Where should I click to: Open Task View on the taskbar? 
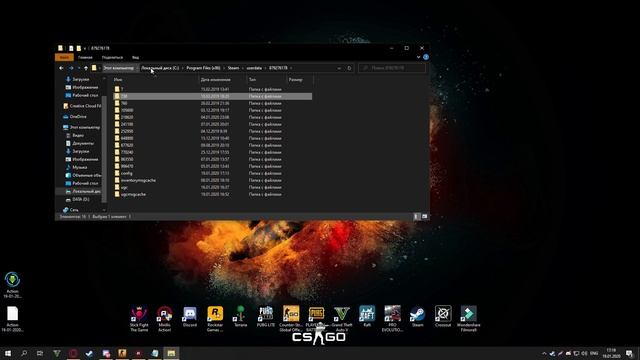tap(40, 353)
